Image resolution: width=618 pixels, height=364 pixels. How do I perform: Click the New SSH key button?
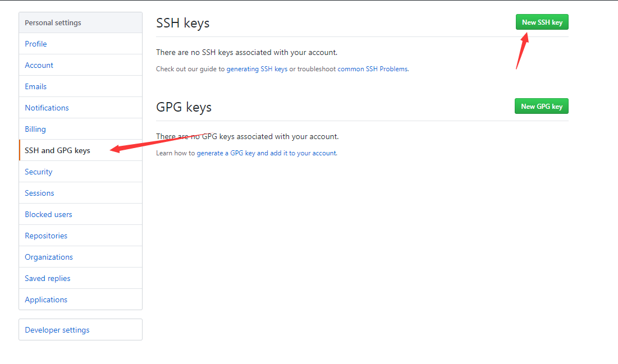542,22
